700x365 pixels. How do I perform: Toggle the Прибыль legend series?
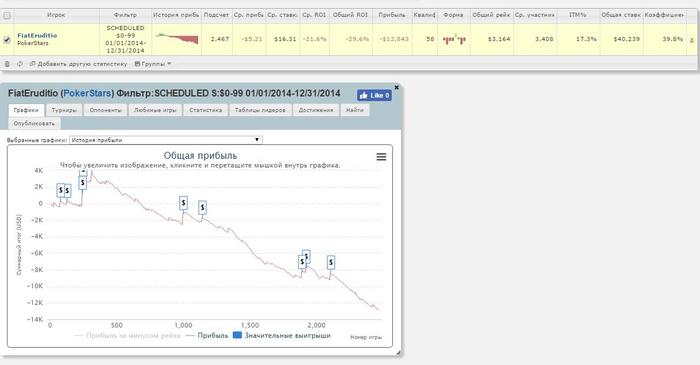[207, 336]
